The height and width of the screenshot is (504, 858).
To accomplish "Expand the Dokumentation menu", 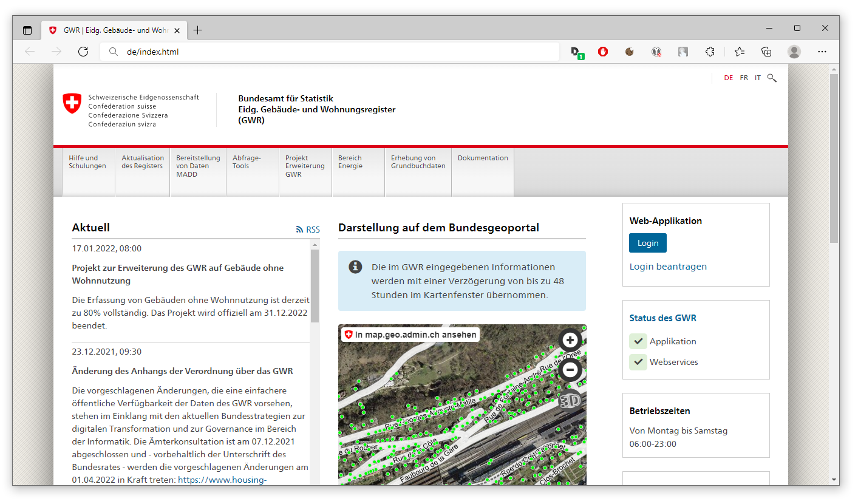I will pyautogui.click(x=483, y=158).
